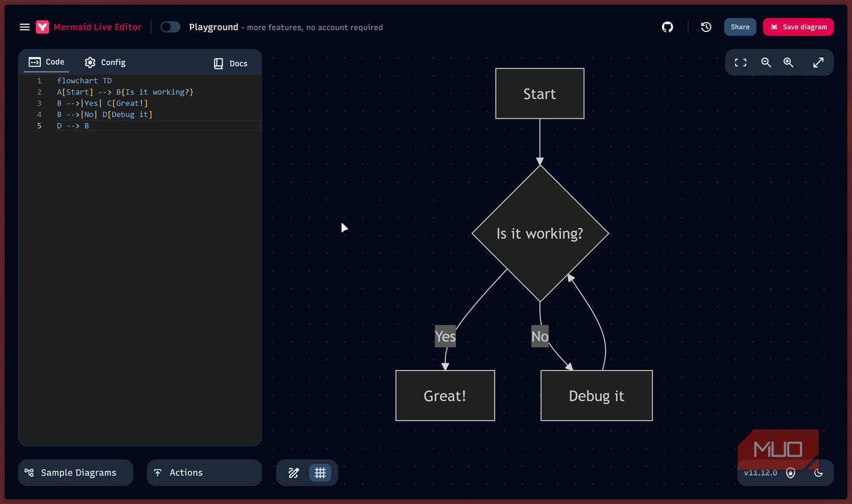Expand diagram to full screen
The width and height of the screenshot is (852, 504).
pos(818,62)
